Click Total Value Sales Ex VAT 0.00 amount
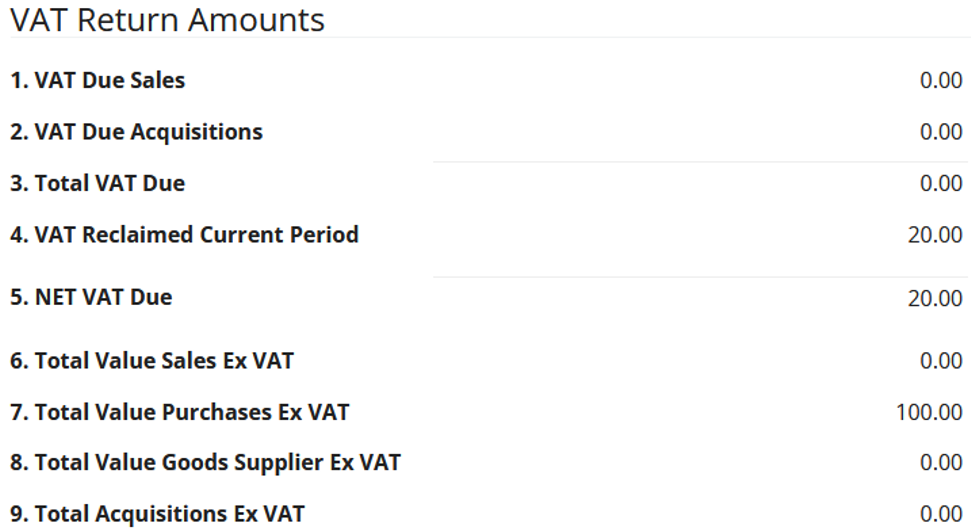971x532 pixels. pyautogui.click(x=941, y=361)
